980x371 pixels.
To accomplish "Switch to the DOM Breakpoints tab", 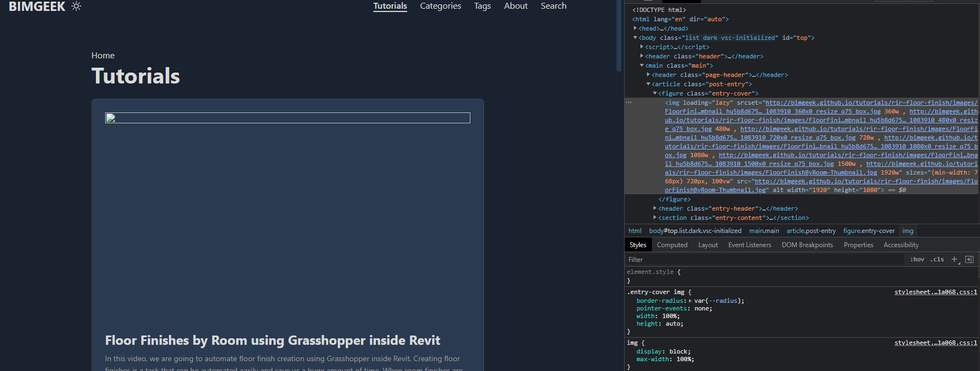I will pos(807,245).
